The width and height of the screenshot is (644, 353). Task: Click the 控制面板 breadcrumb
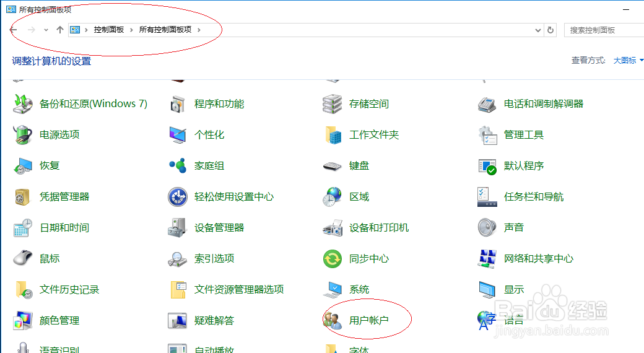click(x=109, y=30)
